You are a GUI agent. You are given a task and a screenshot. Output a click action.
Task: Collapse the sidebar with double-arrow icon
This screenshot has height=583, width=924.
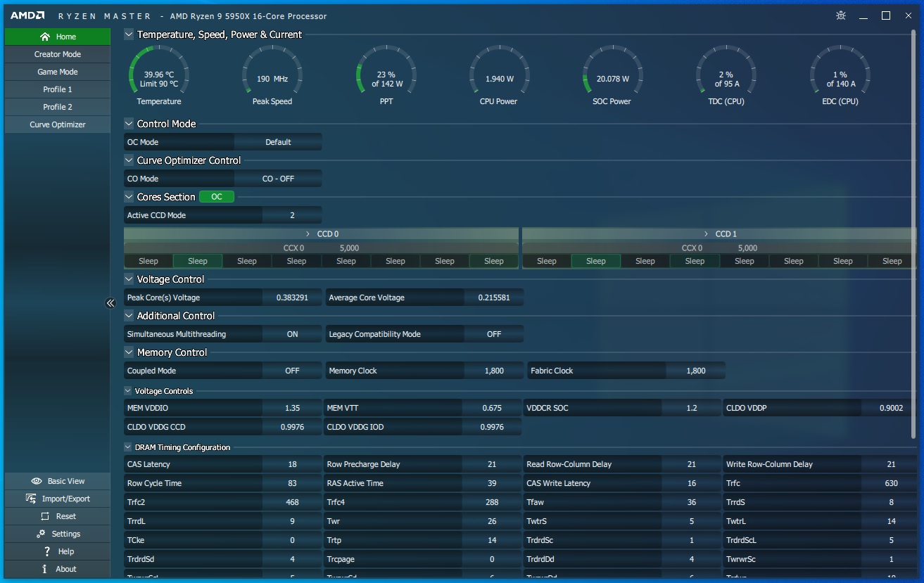pyautogui.click(x=110, y=303)
